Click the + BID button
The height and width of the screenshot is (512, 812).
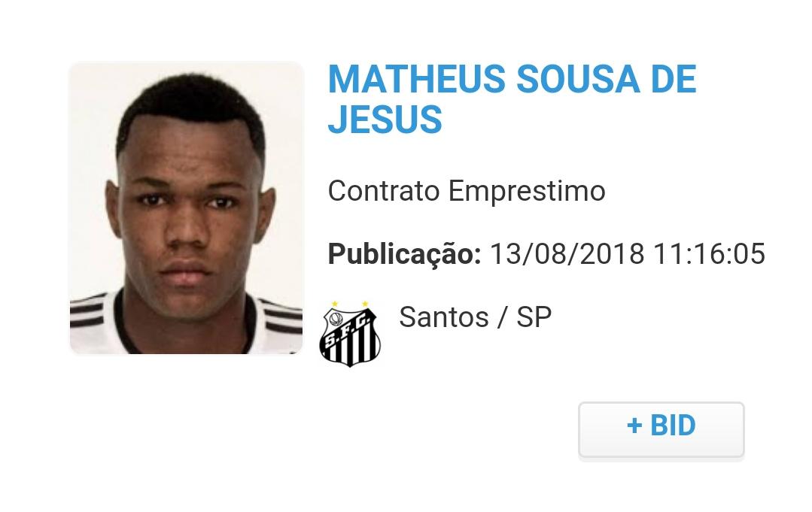[661, 429]
